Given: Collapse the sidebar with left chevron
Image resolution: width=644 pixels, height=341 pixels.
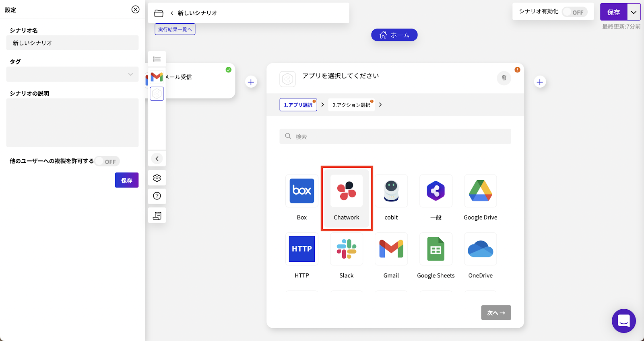Looking at the screenshot, I should point(157,158).
